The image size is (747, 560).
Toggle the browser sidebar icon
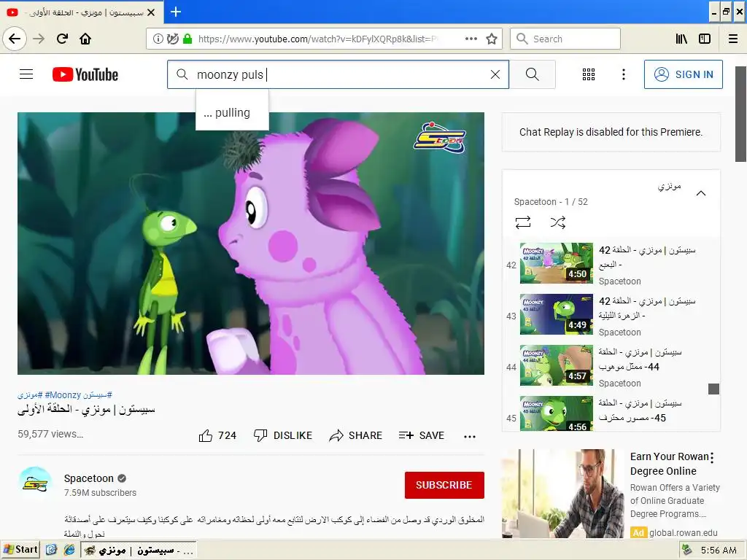(705, 39)
